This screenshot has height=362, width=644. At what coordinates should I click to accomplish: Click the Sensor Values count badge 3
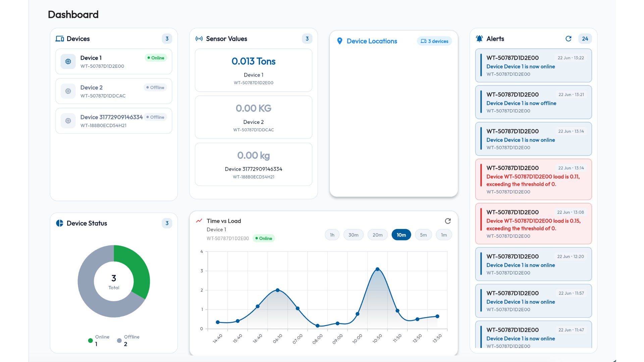pyautogui.click(x=307, y=39)
